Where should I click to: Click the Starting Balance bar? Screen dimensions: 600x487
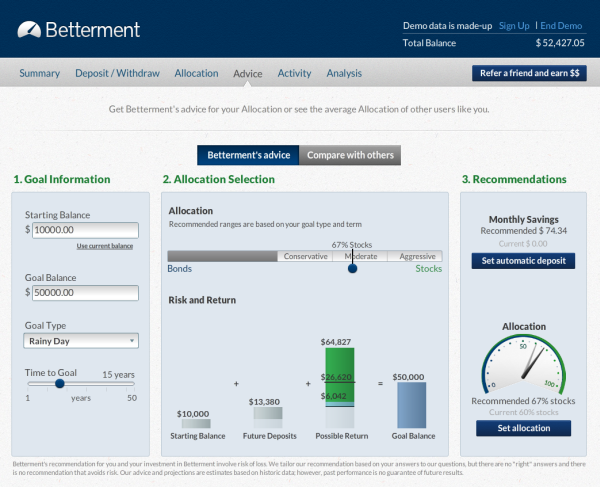(193, 423)
